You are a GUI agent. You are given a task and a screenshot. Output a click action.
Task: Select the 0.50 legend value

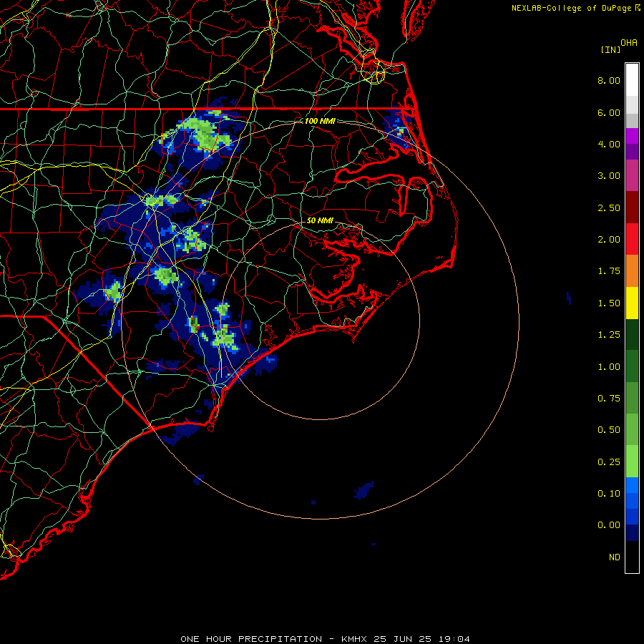[609, 430]
